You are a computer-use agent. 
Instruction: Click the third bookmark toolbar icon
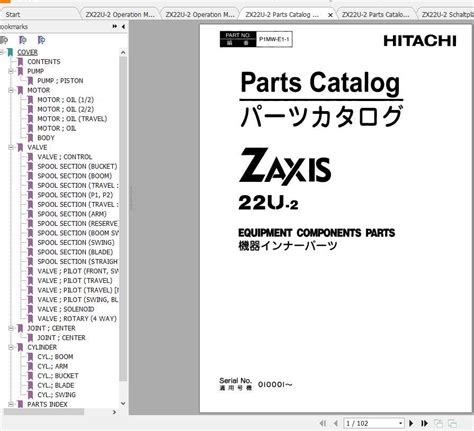[x=41, y=40]
